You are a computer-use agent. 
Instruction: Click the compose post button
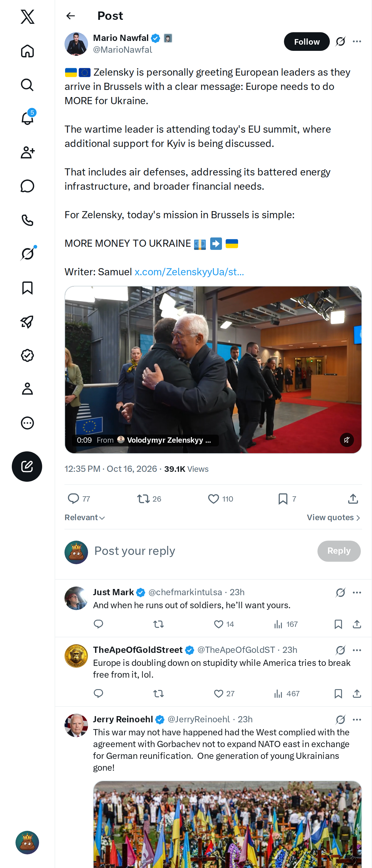[x=27, y=466]
